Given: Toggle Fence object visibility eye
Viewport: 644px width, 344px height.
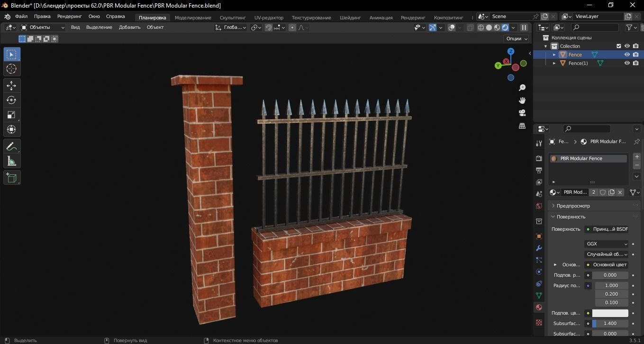Looking at the screenshot, I should point(627,54).
